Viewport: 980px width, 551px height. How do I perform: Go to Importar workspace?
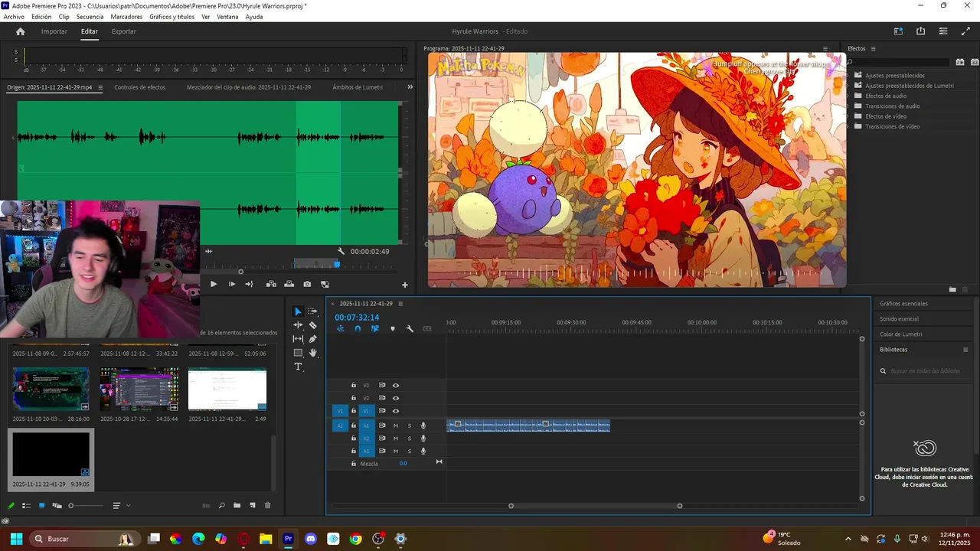click(x=54, y=31)
